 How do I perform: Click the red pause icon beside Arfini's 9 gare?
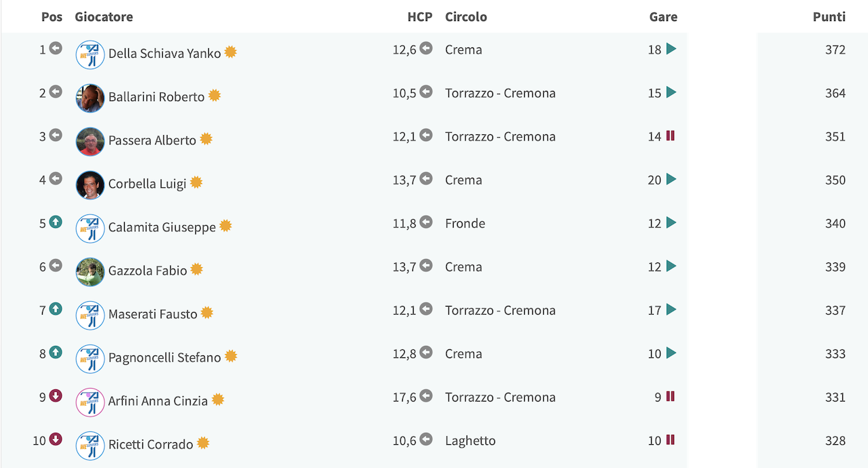[671, 396]
